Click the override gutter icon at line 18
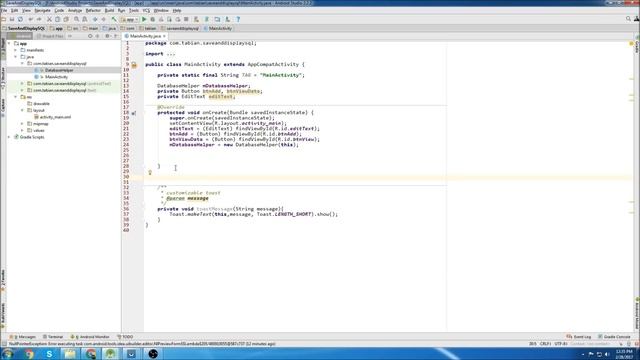640x360 pixels. coord(134,113)
